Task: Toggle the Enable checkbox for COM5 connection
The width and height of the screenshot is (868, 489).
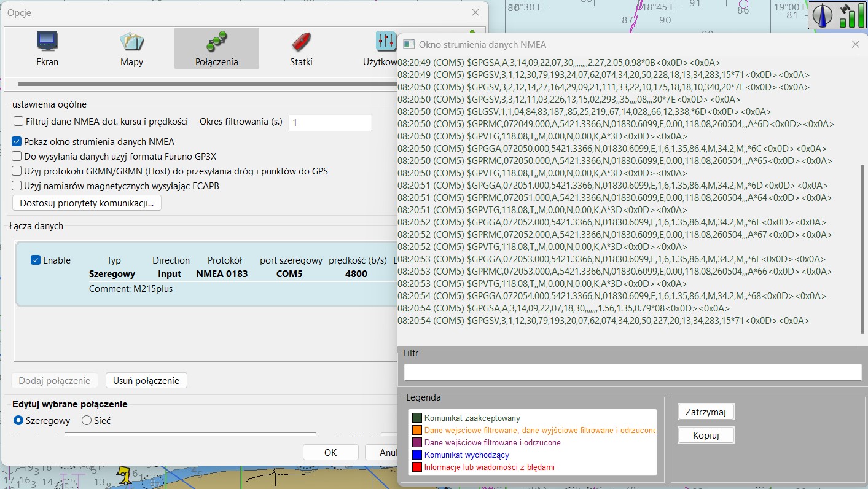Action: [x=36, y=260]
